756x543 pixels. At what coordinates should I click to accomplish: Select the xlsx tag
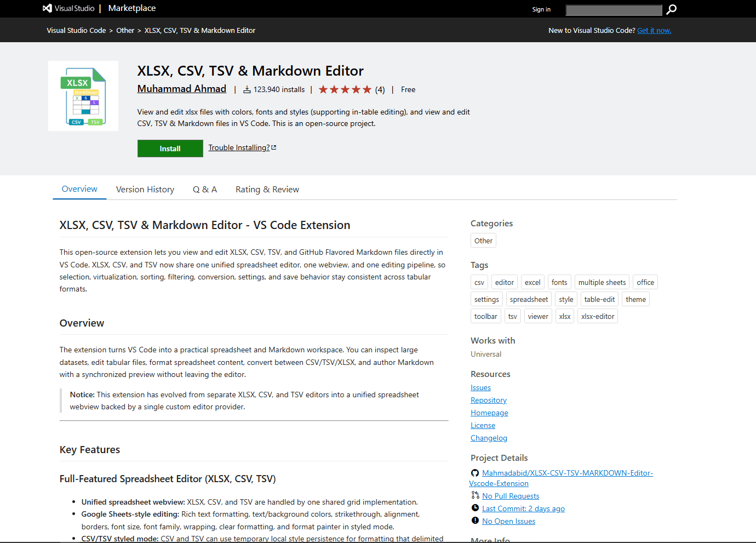(565, 316)
